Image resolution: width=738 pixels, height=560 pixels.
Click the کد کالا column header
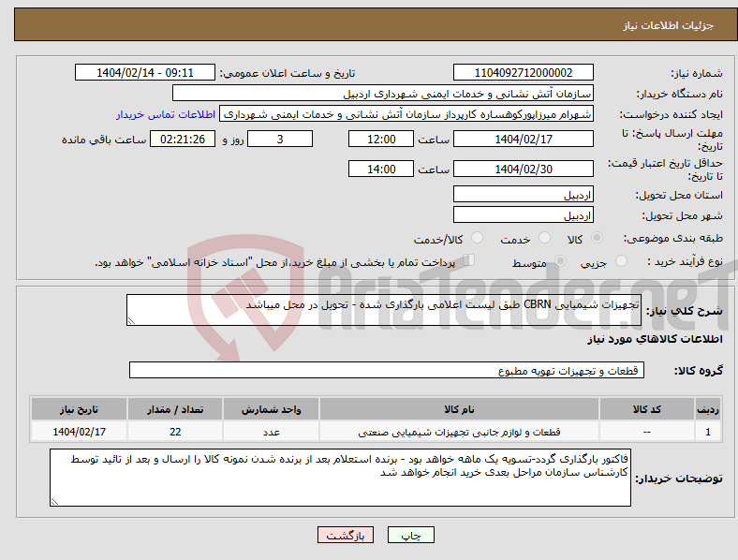pos(647,409)
